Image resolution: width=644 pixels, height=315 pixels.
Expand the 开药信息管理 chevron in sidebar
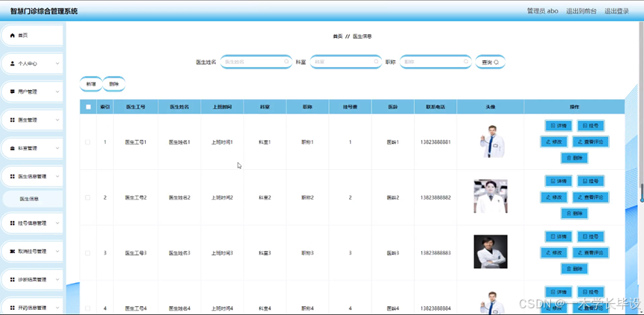click(57, 308)
